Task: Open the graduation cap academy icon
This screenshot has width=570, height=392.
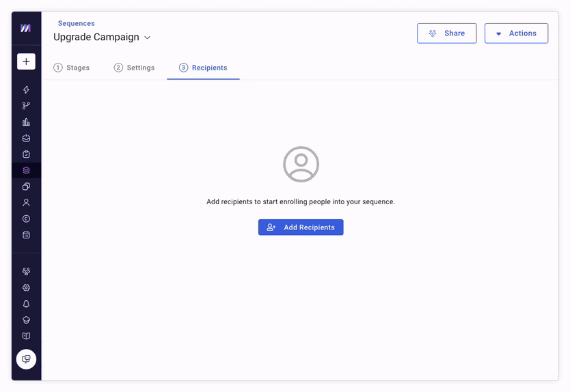Action: point(26,320)
